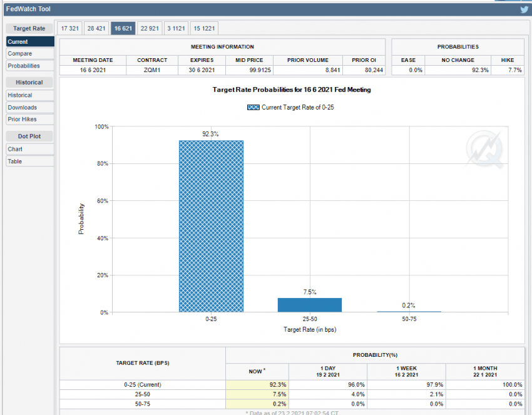Open Historical item under Historical section
Image resolution: width=532 pixels, height=415 pixels.
click(30, 95)
